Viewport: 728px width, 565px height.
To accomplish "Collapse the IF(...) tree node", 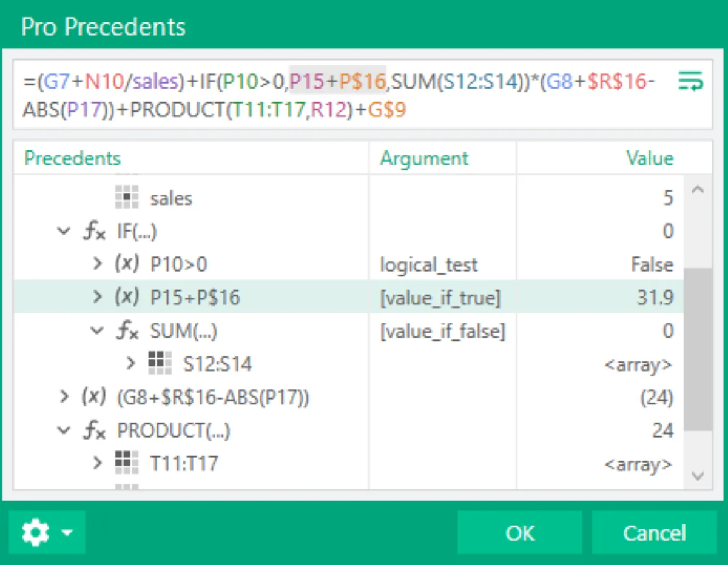I will pos(63,231).
